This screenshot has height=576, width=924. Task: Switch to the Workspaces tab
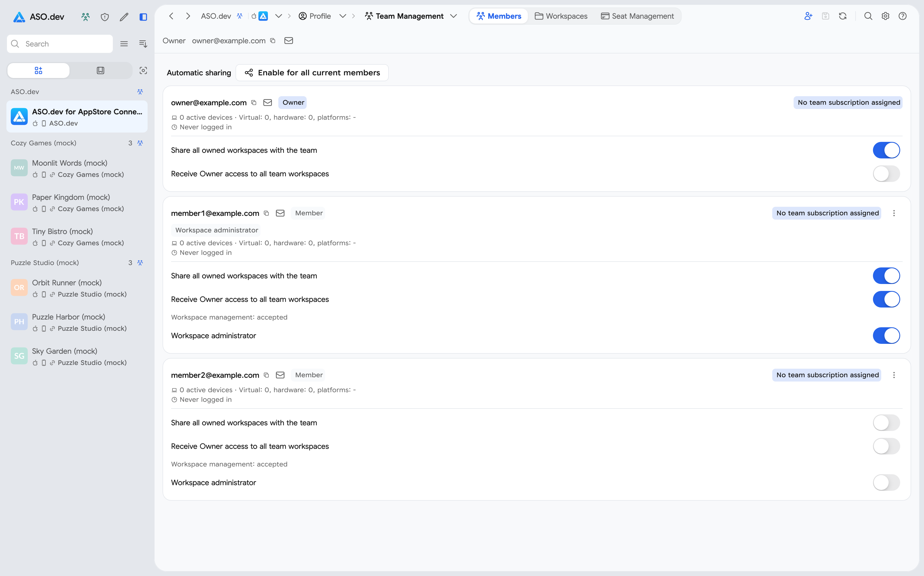pyautogui.click(x=561, y=16)
